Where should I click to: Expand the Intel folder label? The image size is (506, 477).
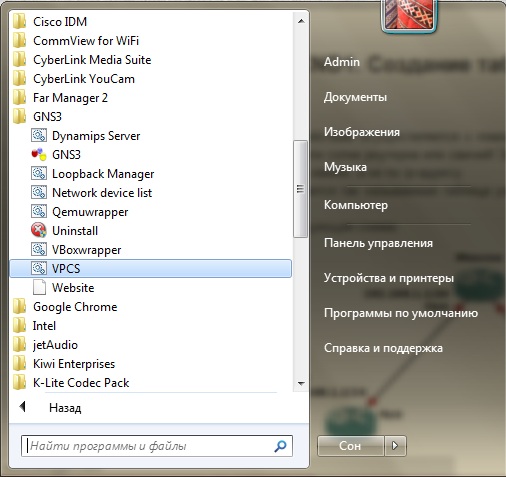(44, 326)
